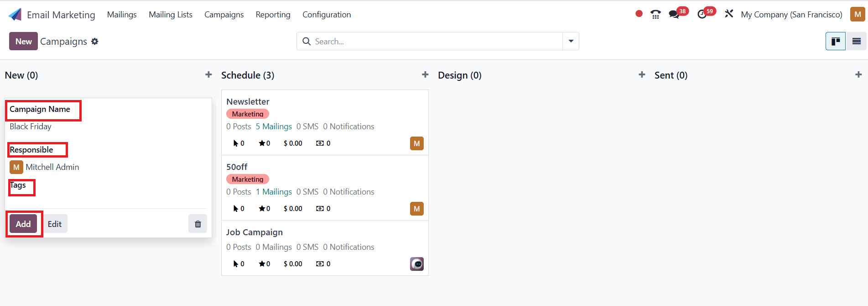This screenshot has height=306, width=868.
Task: Click the Edit button in quick-create card
Action: tap(55, 224)
